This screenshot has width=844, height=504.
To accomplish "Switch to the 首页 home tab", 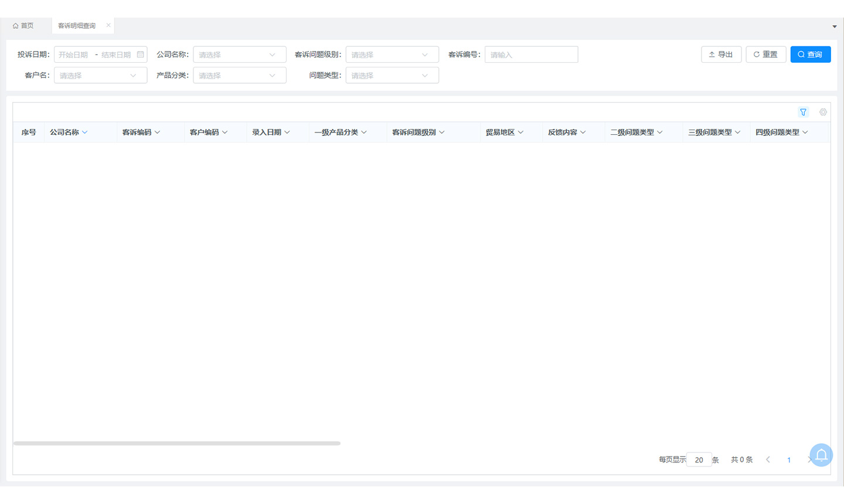I will pyautogui.click(x=23, y=26).
